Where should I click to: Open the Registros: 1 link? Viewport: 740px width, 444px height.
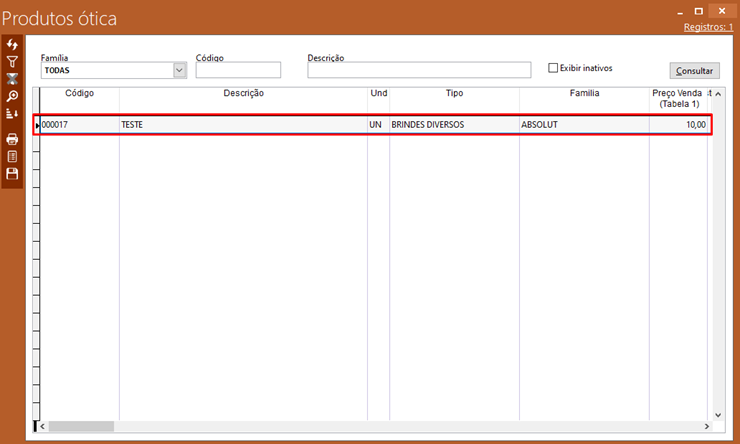tap(708, 27)
